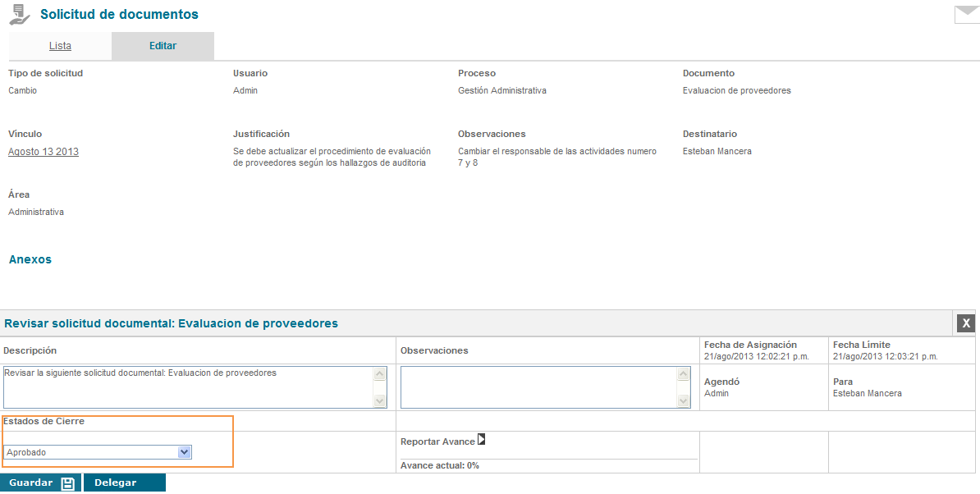The height and width of the screenshot is (494, 980).
Task: Click the Revisar solicitud documental panel title
Action: [x=171, y=323]
